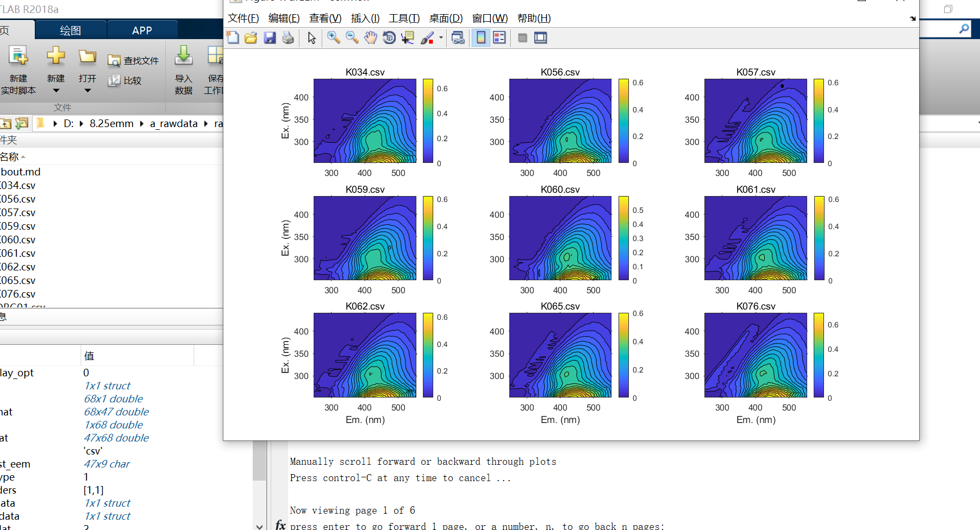This screenshot has height=530, width=980.
Task: Open a file from the figure toolbar
Action: [251, 37]
